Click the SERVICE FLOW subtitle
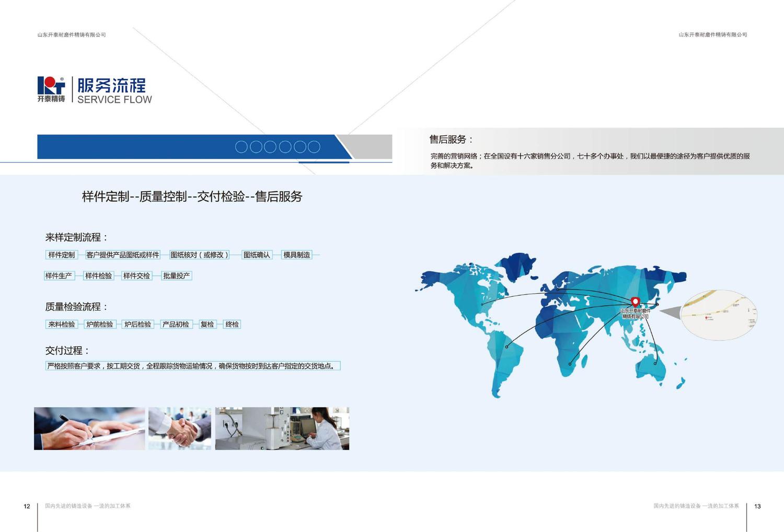The image size is (784, 532). pos(114,100)
